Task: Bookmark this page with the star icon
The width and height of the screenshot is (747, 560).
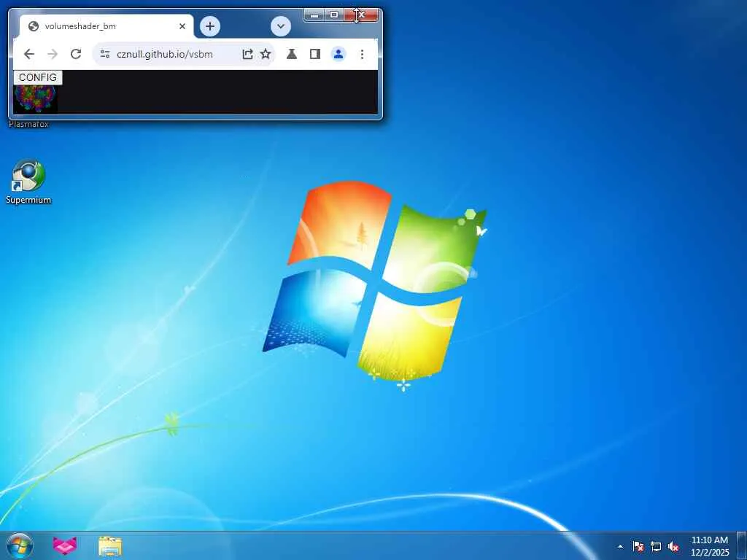Action: tap(266, 54)
